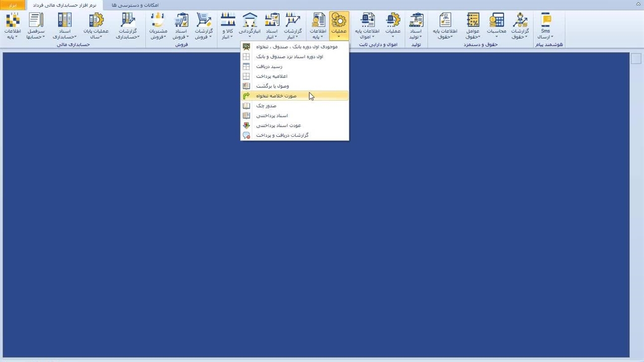Expand the گزارشات حقوق dropdown
This screenshot has width=644, height=362.
pos(520,37)
